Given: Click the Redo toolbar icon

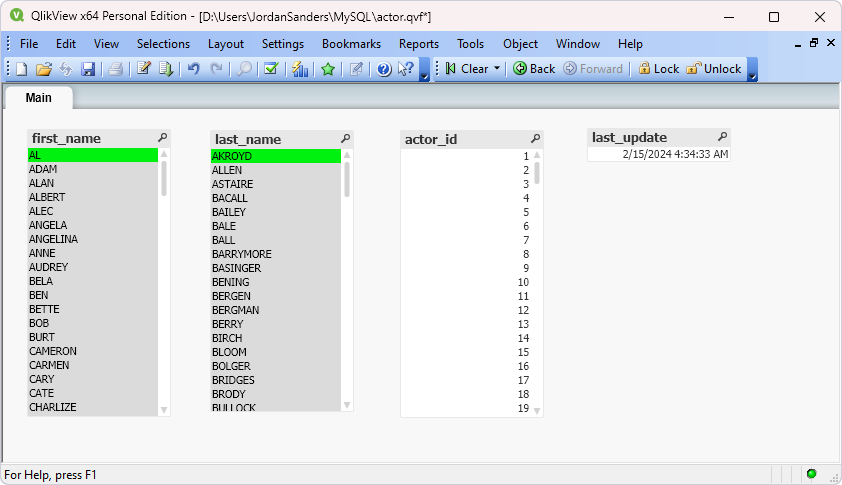Looking at the screenshot, I should [216, 69].
